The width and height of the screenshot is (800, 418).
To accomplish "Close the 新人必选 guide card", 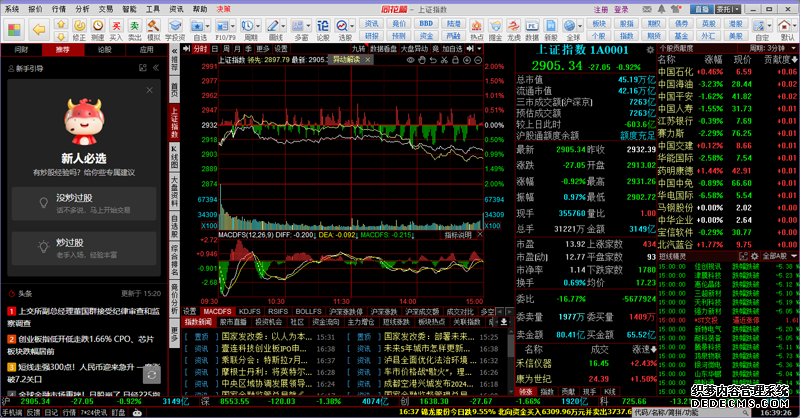I will click(x=149, y=90).
